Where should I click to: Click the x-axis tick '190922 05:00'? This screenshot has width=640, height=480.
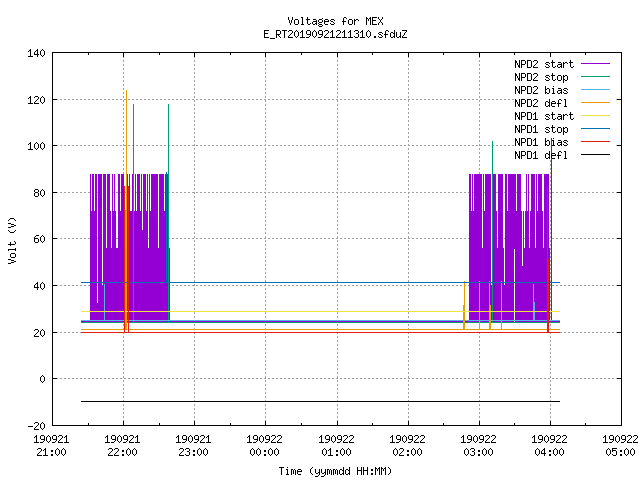coord(620,446)
